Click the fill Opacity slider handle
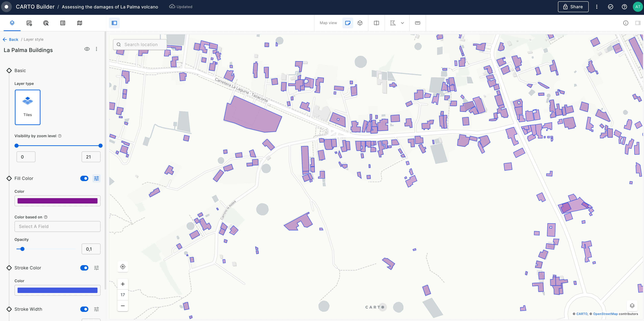This screenshot has width=644, height=321. pos(22,249)
